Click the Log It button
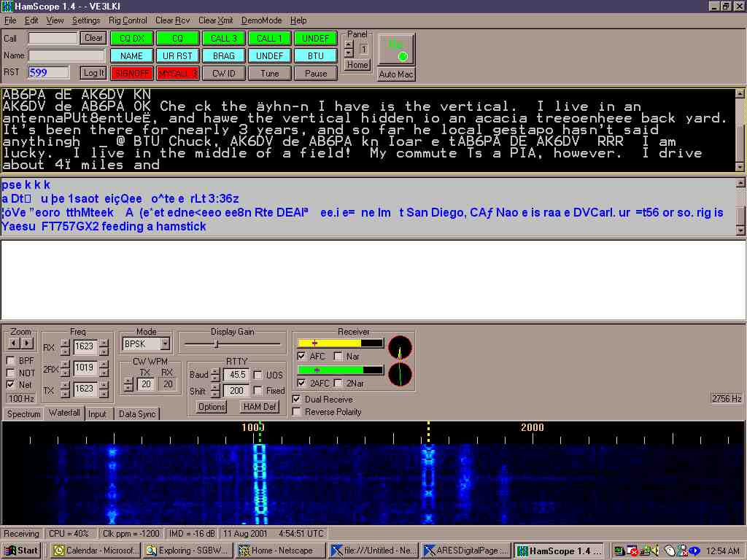The height and width of the screenshot is (560, 747). (93, 73)
